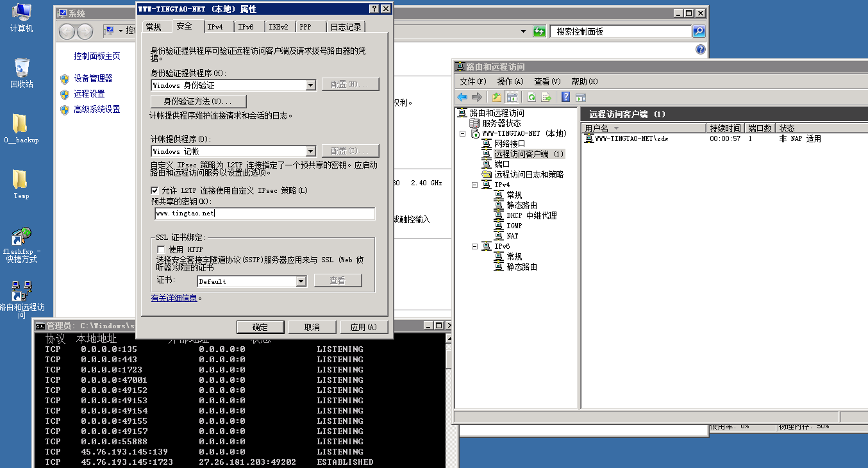The image size is (868, 468).
Task: Click the Up one level folder toolbar icon
Action: click(x=497, y=97)
